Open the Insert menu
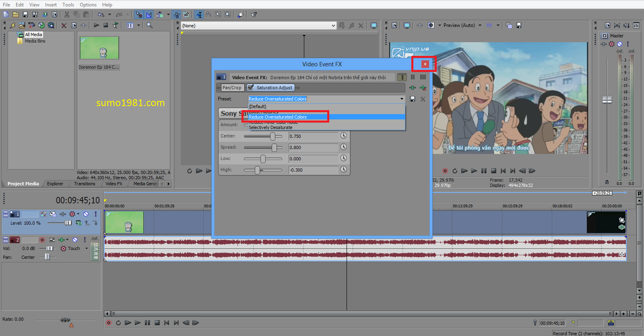The height and width of the screenshot is (336, 644). (51, 5)
